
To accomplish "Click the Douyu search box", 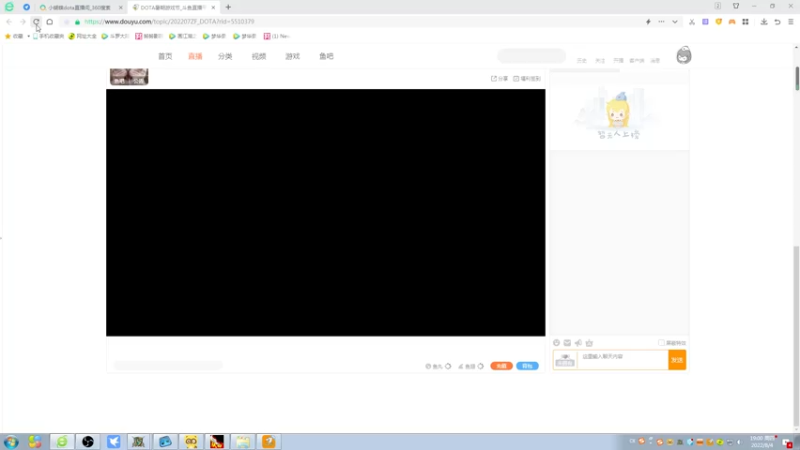I will click(532, 56).
